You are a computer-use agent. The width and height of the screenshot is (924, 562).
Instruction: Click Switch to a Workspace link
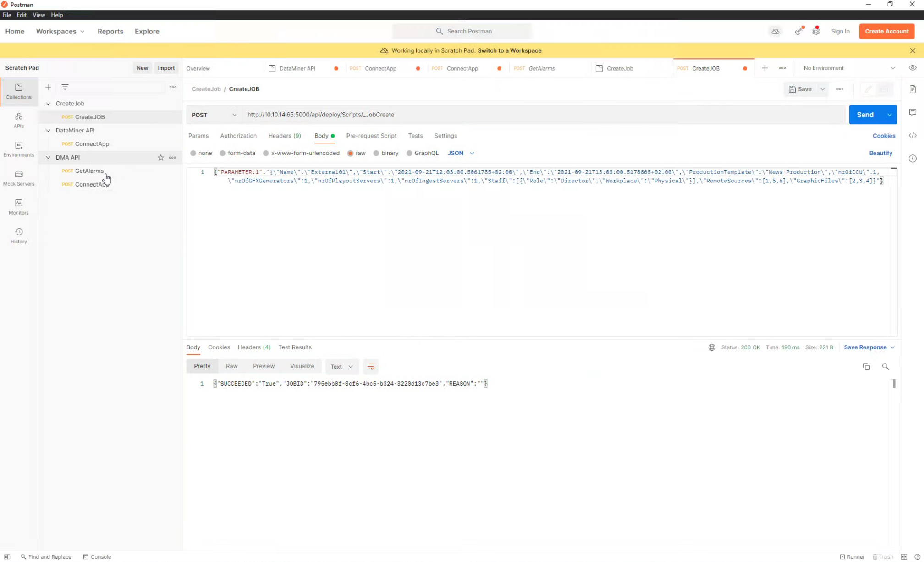point(509,50)
